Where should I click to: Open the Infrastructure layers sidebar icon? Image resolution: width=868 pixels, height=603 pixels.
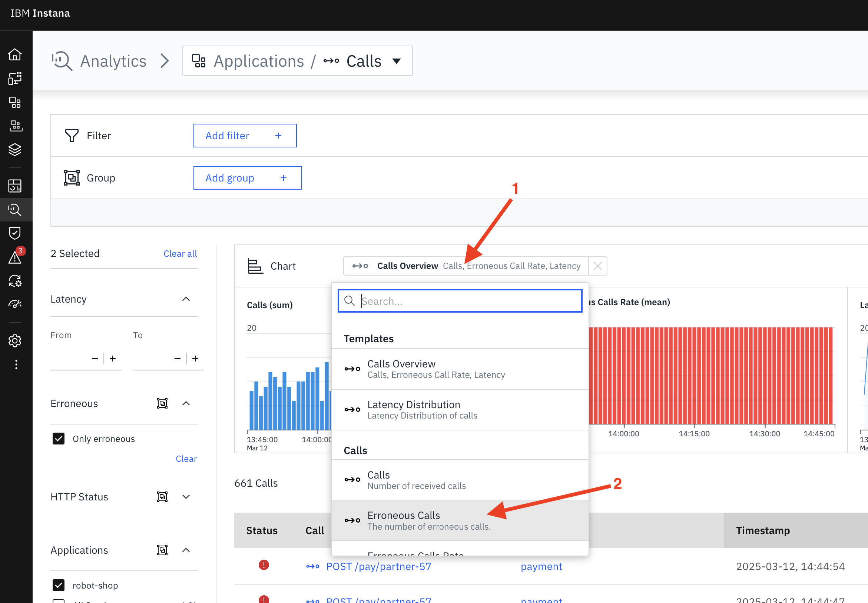(15, 150)
